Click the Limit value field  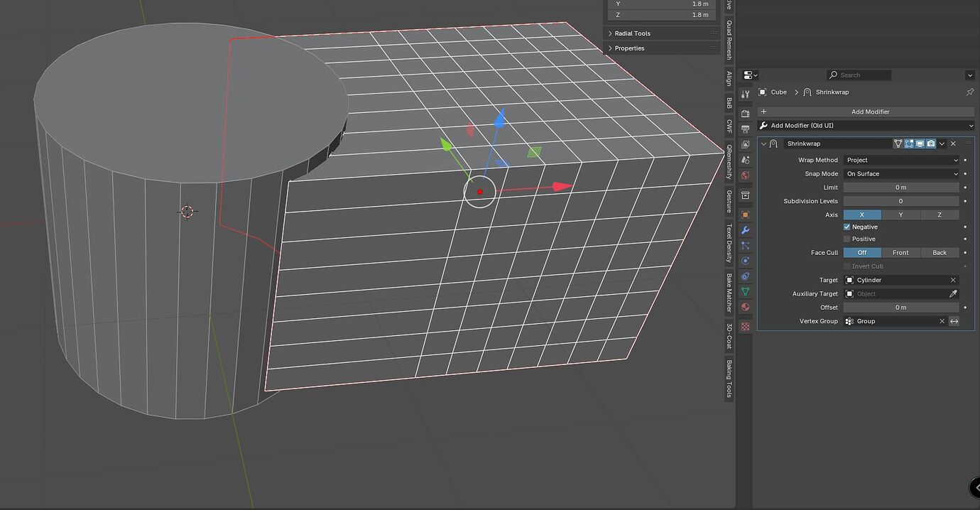coord(901,188)
